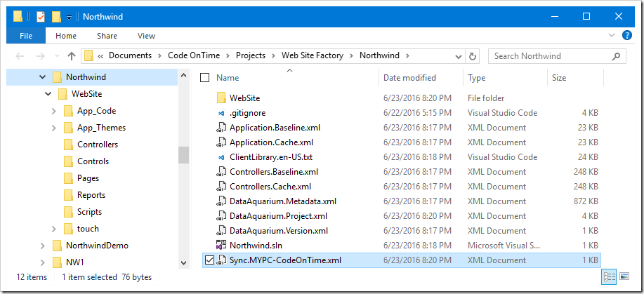This screenshot has width=644, height=294.
Task: Click the New Folder quick access icon
Action: (x=56, y=17)
